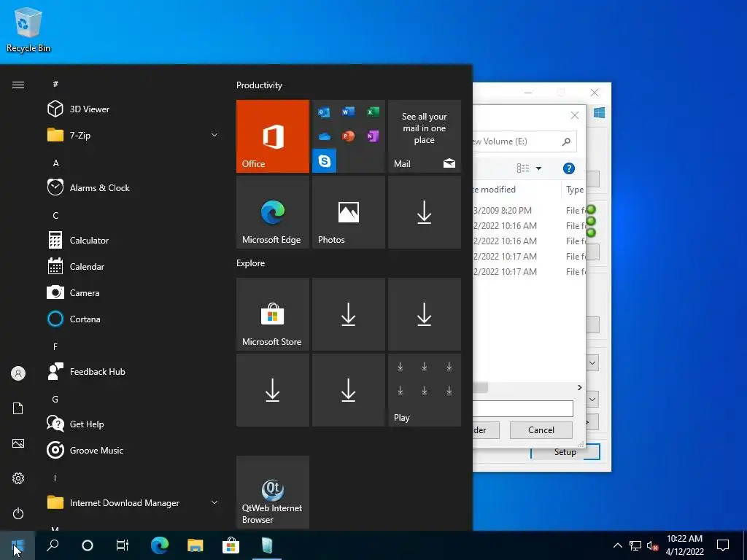Click the folder name input field in the dialog
Screen dimensions: 747x560
click(x=523, y=408)
